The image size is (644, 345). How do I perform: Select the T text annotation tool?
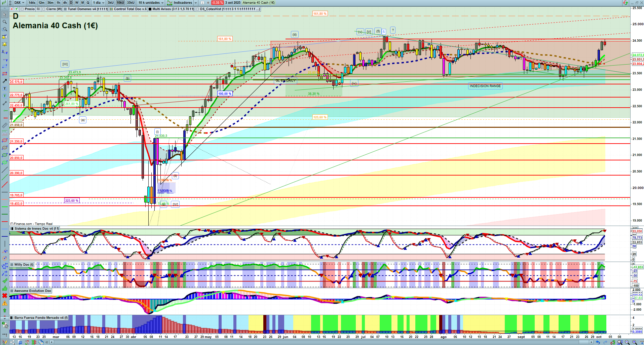[x=4, y=88]
